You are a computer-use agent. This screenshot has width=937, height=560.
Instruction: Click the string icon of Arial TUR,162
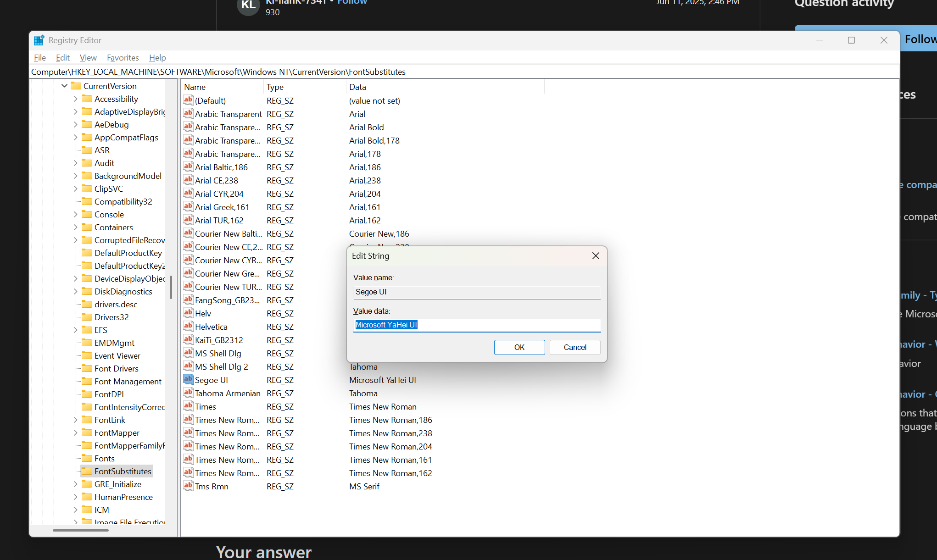(188, 220)
